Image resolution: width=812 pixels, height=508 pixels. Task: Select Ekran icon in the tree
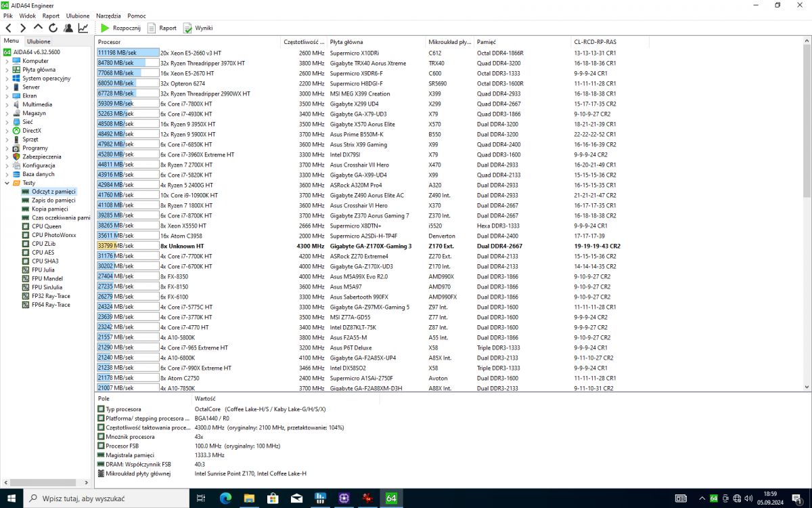tap(16, 96)
